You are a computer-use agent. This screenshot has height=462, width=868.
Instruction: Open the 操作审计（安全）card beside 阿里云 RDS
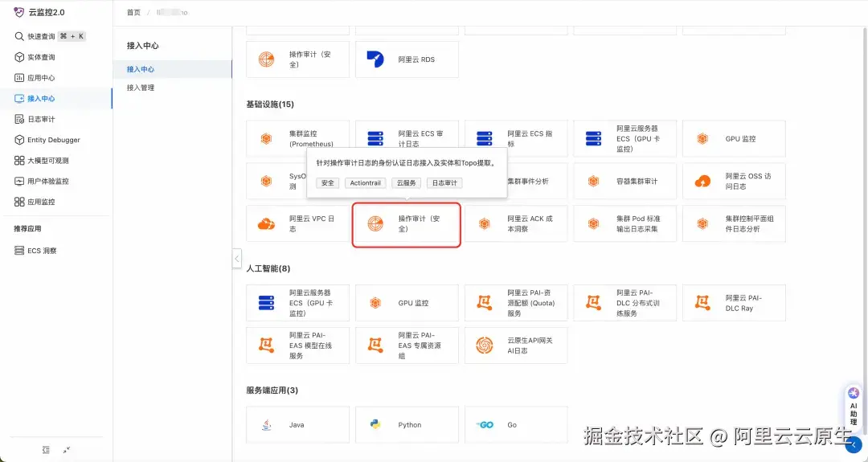[x=298, y=59]
